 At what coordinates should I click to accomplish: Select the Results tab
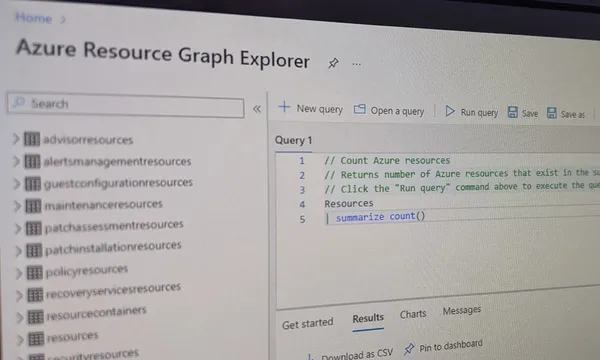(x=368, y=318)
